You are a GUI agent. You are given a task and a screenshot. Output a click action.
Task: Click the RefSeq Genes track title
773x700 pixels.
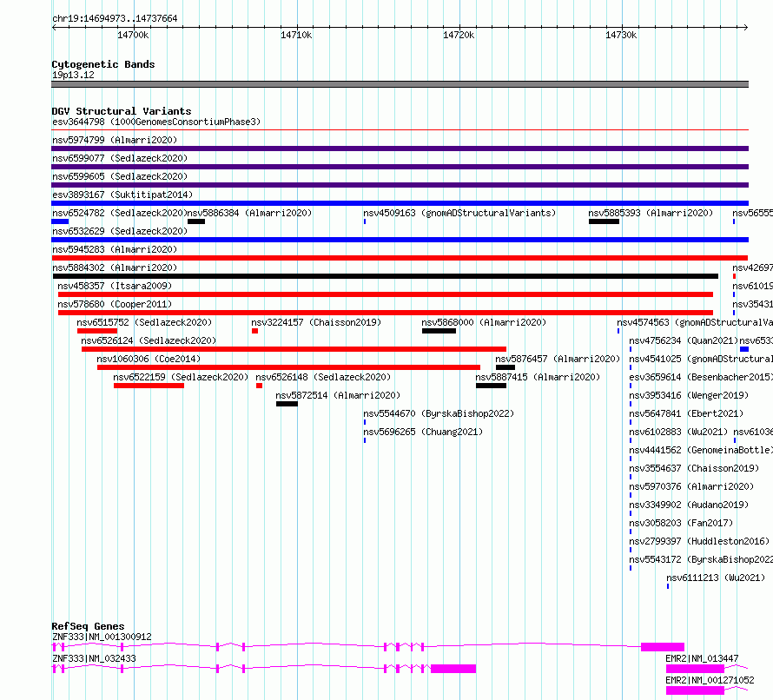pyautogui.click(x=88, y=626)
